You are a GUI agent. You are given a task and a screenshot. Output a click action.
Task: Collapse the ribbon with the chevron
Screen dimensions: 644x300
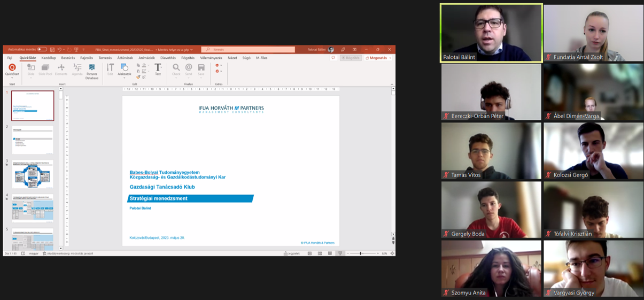click(392, 84)
